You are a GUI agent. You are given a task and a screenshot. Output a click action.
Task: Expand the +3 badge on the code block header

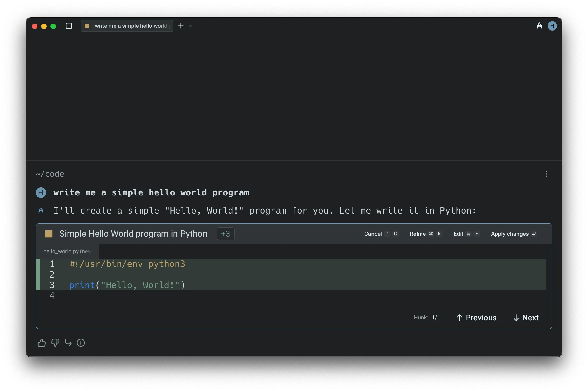tap(225, 234)
